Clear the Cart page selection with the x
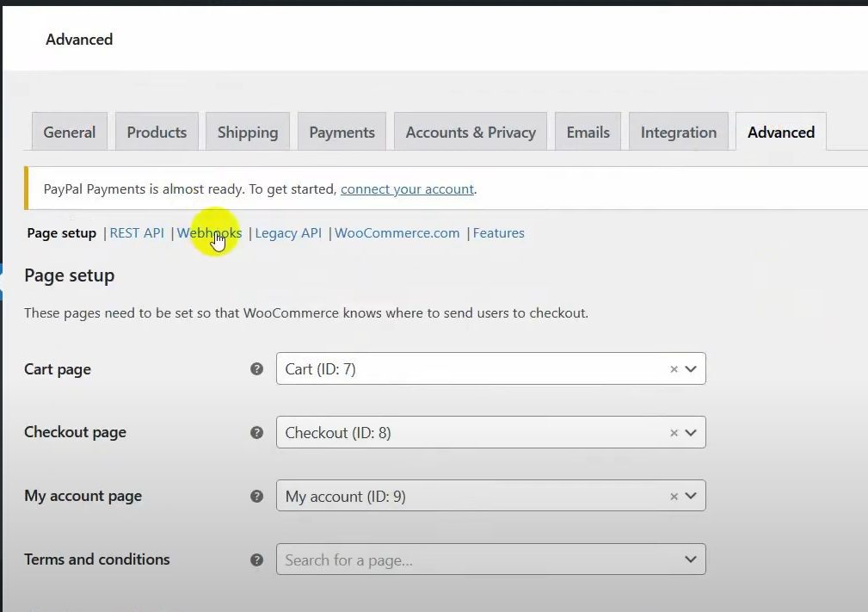The image size is (868, 612). pyautogui.click(x=674, y=369)
